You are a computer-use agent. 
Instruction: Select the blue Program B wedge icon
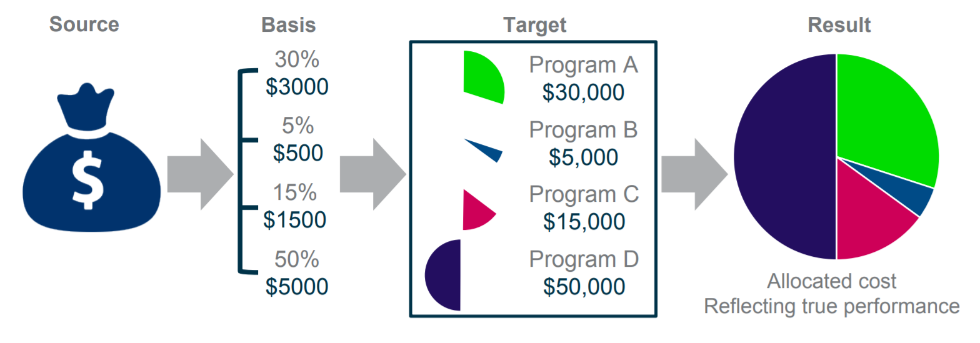(484, 150)
